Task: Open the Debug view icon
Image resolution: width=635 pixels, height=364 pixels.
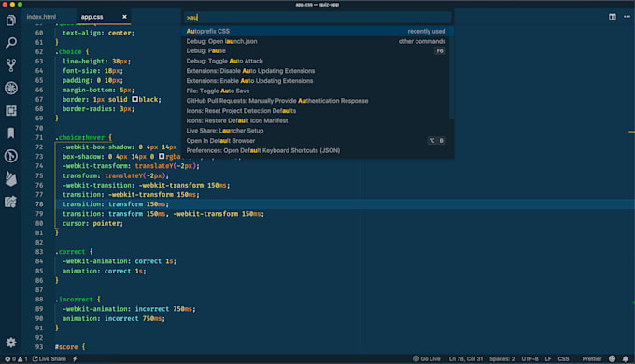Action: [11, 88]
